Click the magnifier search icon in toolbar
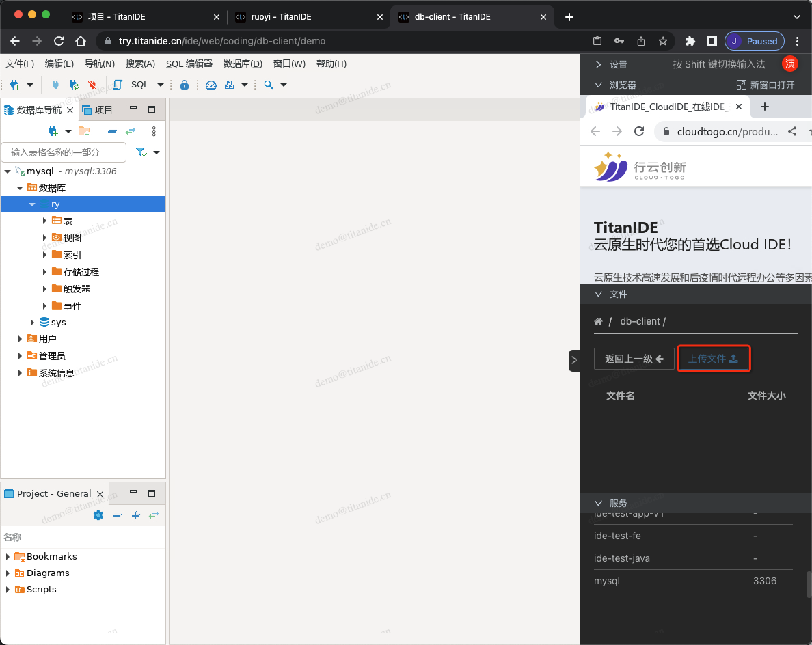The image size is (812, 645). (x=269, y=85)
